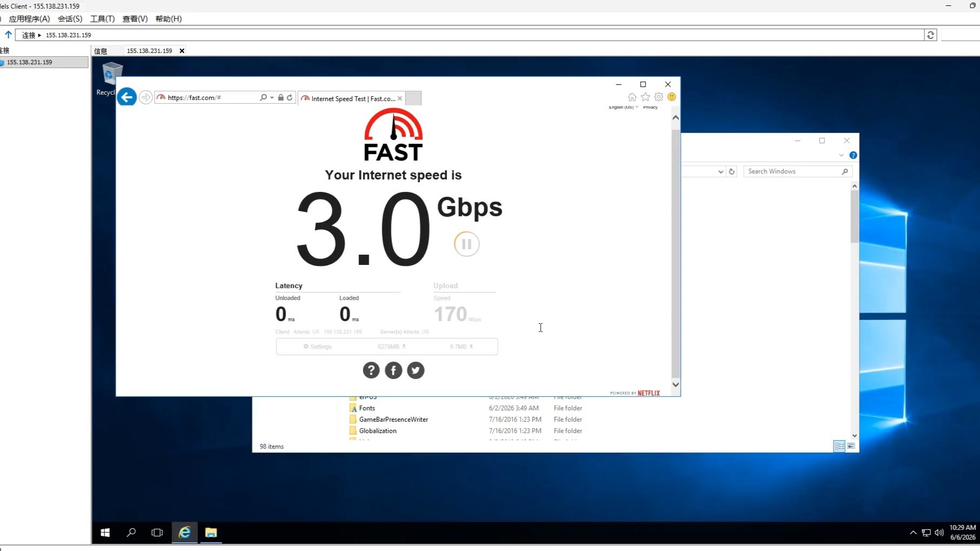Share result on Facebook
The height and width of the screenshot is (551, 980).
tap(394, 370)
